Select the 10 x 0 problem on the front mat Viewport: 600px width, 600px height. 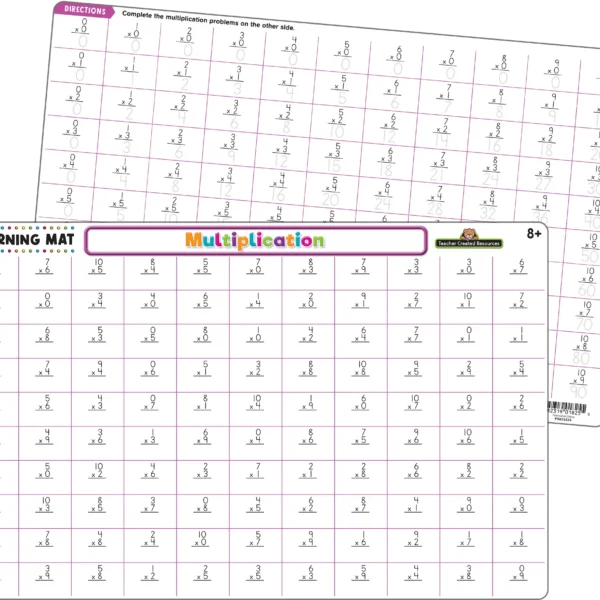pos(203,539)
